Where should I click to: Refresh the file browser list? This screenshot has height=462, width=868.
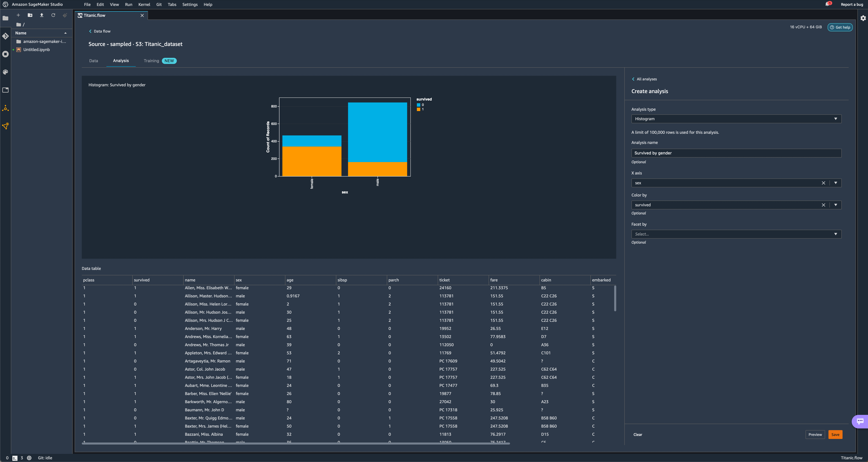(53, 15)
